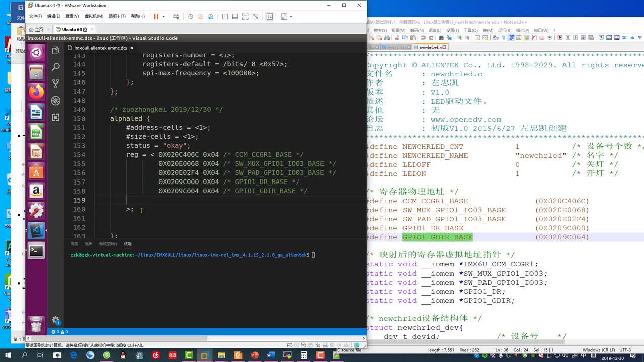Open the Extensions view in VS Code
644x362 pixels.
coord(55,117)
